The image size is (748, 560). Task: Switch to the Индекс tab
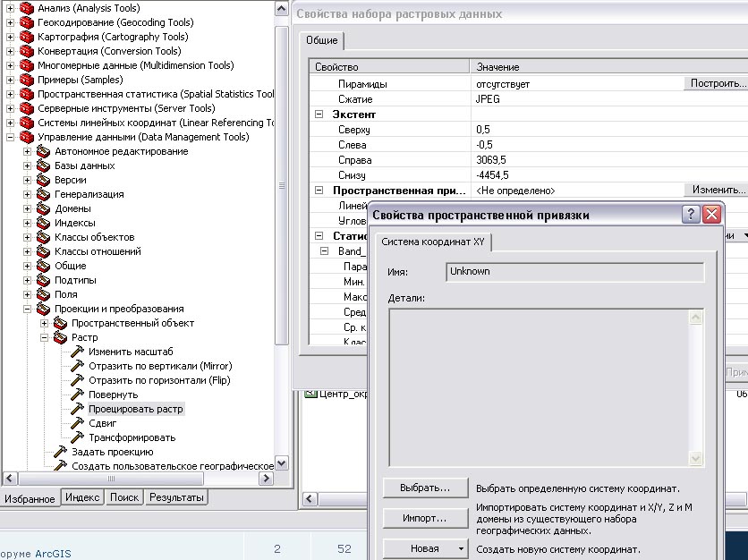(83, 497)
